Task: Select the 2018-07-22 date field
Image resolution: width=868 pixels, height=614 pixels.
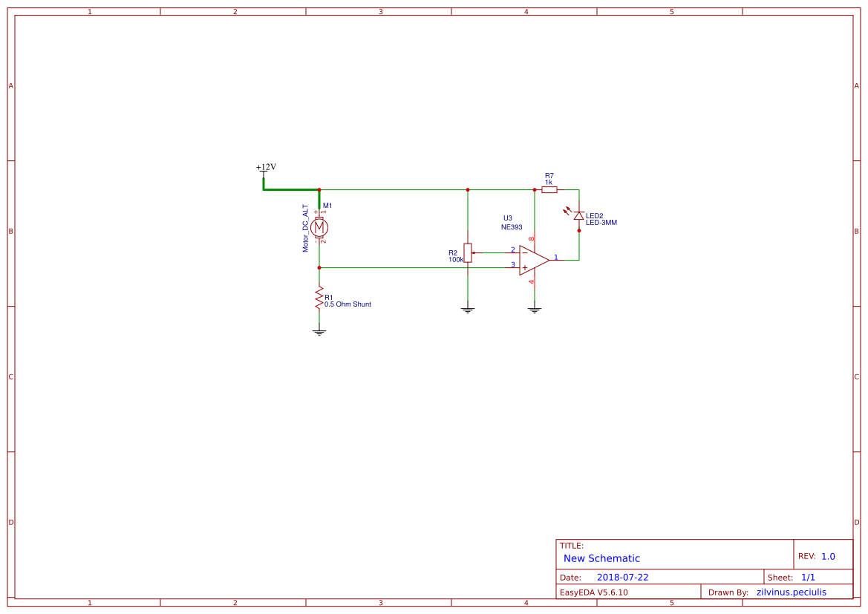Action: point(624,576)
